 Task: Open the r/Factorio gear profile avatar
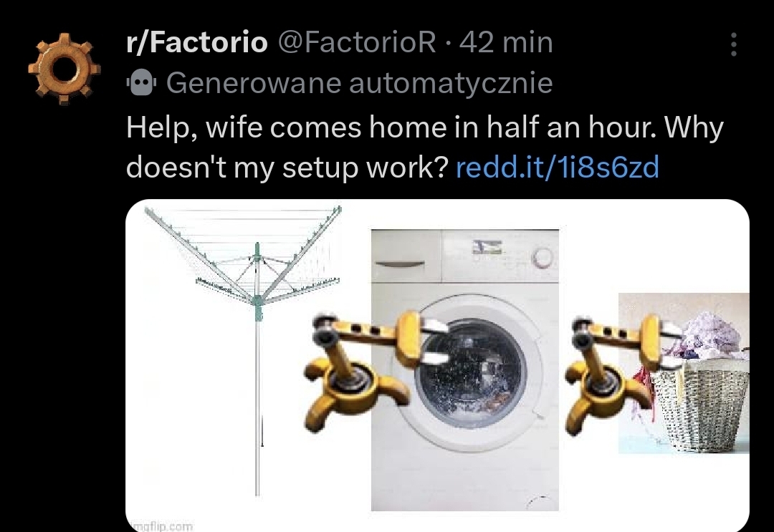[x=64, y=68]
